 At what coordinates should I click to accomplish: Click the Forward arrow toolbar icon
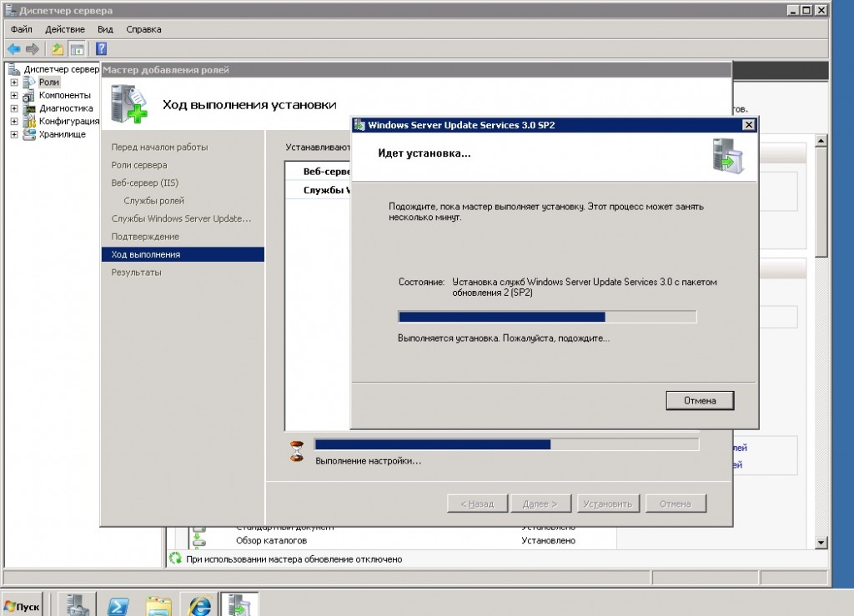coord(33,49)
